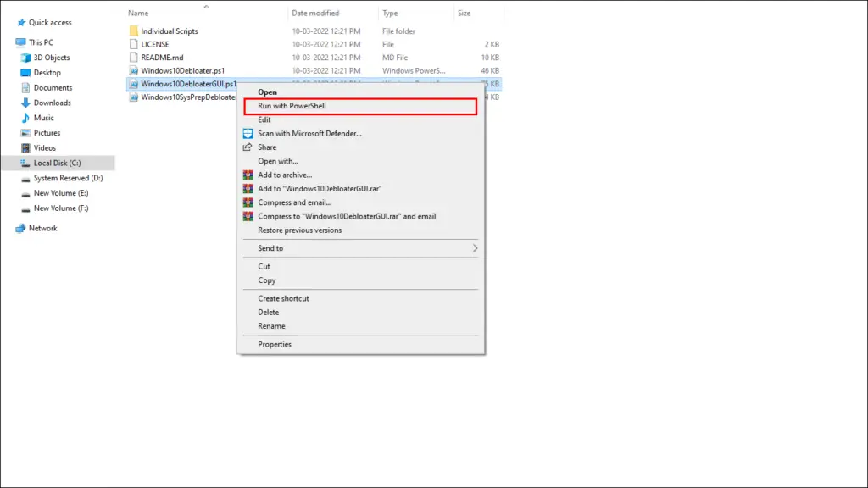Viewport: 868px width, 488px height.
Task: Click the Individual Scripts folder icon
Action: pos(133,31)
